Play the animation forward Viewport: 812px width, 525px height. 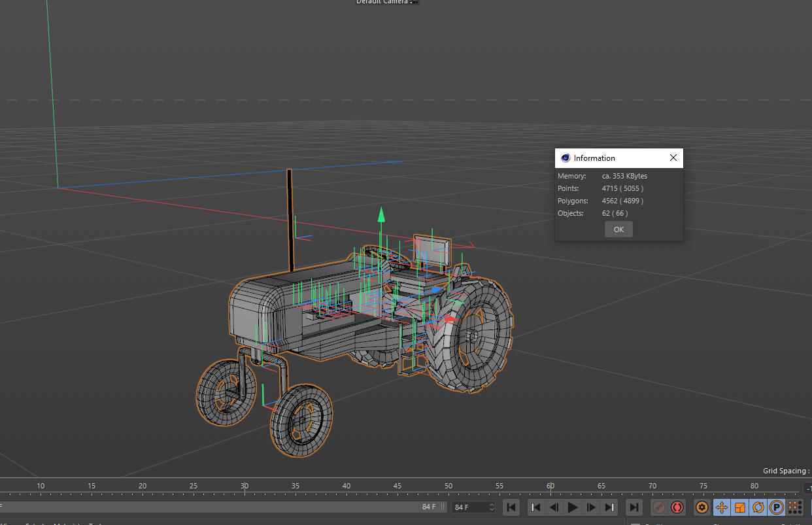(x=572, y=507)
